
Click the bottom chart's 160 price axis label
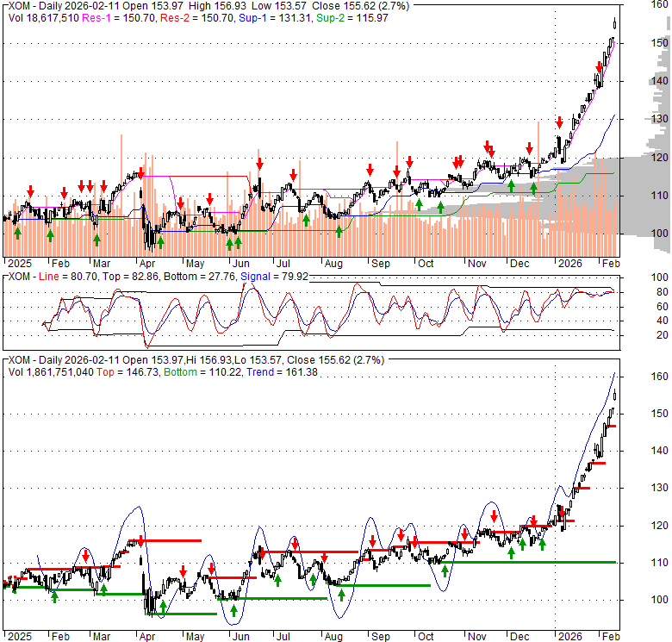click(x=660, y=377)
